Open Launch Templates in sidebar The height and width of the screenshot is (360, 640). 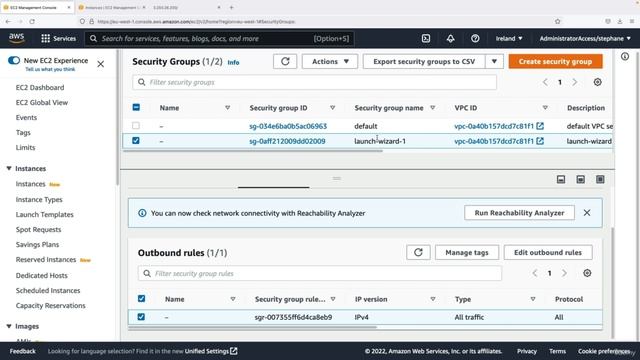pyautogui.click(x=44, y=214)
